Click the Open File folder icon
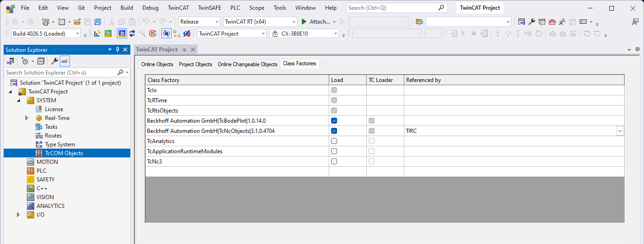 click(77, 22)
